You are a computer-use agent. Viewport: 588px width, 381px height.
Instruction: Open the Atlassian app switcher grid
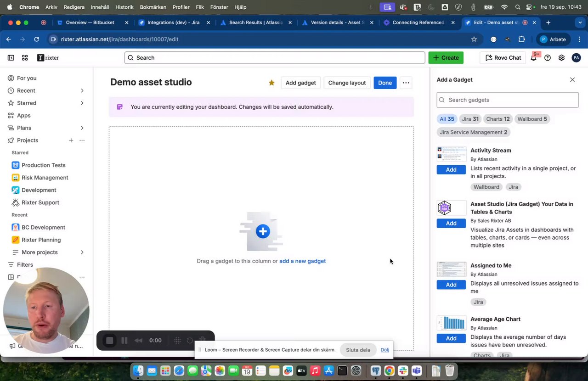(25, 58)
